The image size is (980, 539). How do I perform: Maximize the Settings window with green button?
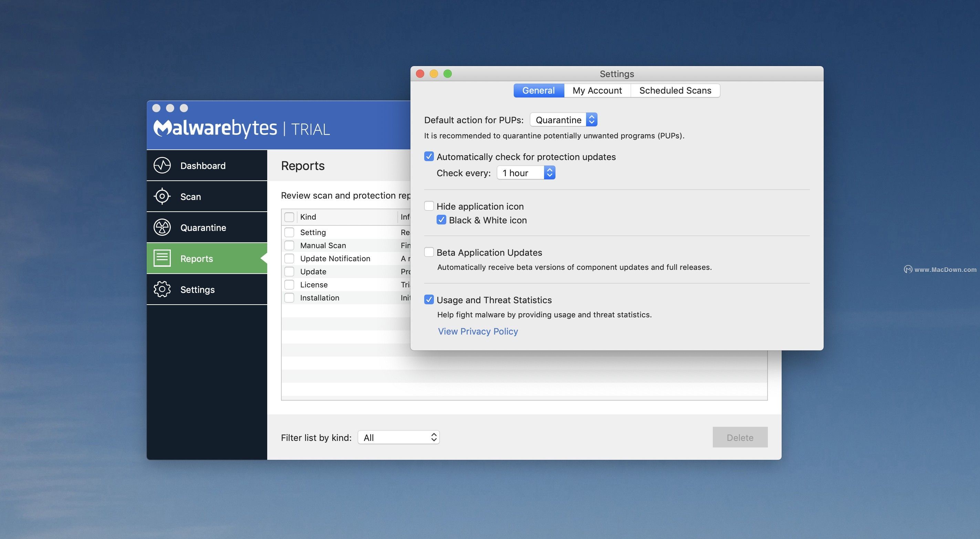click(x=448, y=74)
